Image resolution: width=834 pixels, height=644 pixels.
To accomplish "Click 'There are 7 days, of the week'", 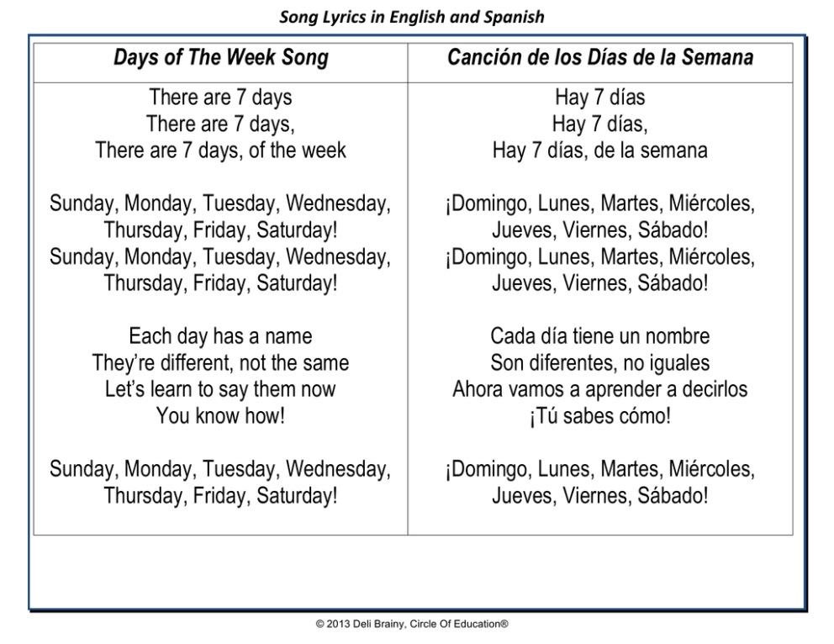I will [x=220, y=150].
